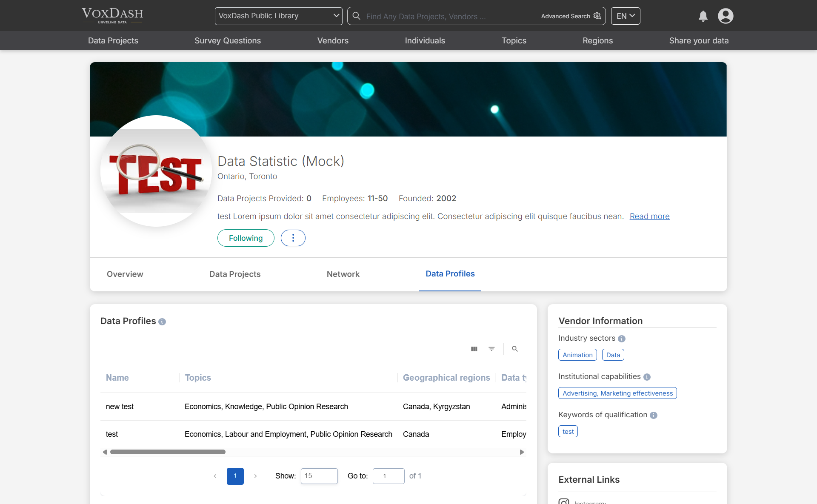The image size is (817, 504).
Task: Click the table search magnifier icon
Action: point(515,349)
